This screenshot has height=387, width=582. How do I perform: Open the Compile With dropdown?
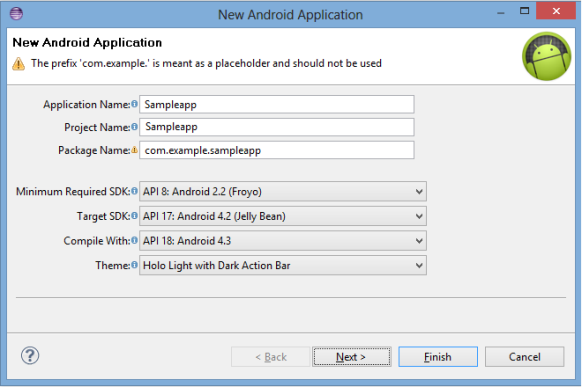pyautogui.click(x=283, y=241)
